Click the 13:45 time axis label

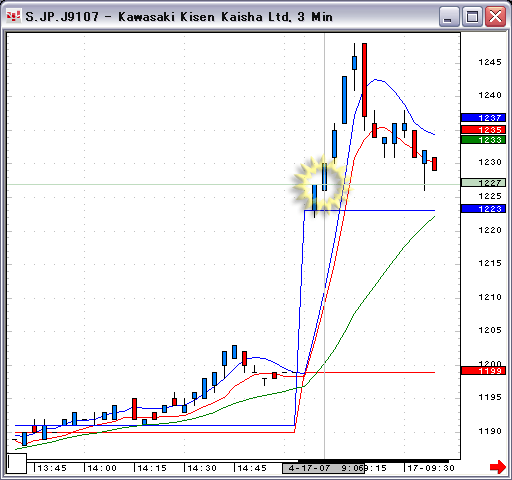(52, 468)
